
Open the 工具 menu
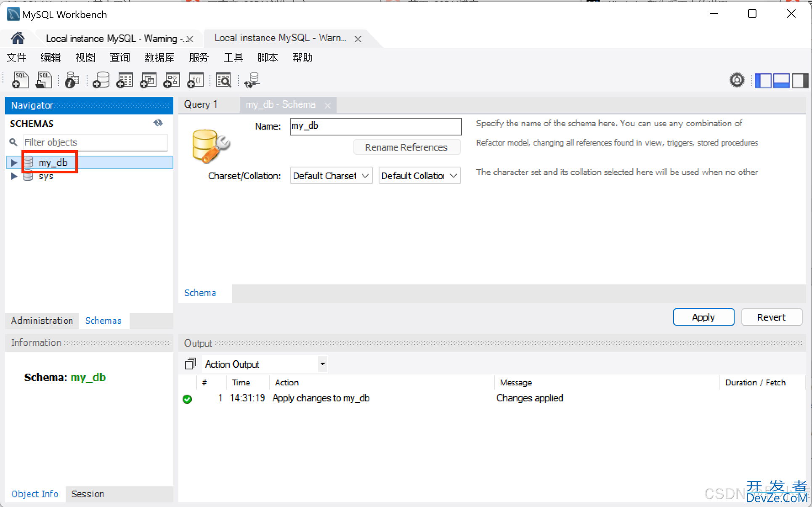coord(234,58)
